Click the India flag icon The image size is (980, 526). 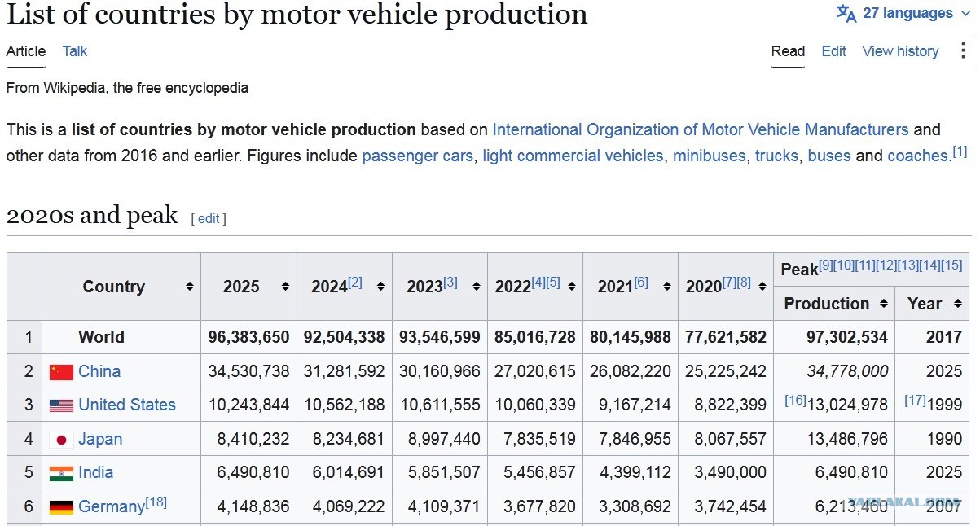pyautogui.click(x=61, y=473)
